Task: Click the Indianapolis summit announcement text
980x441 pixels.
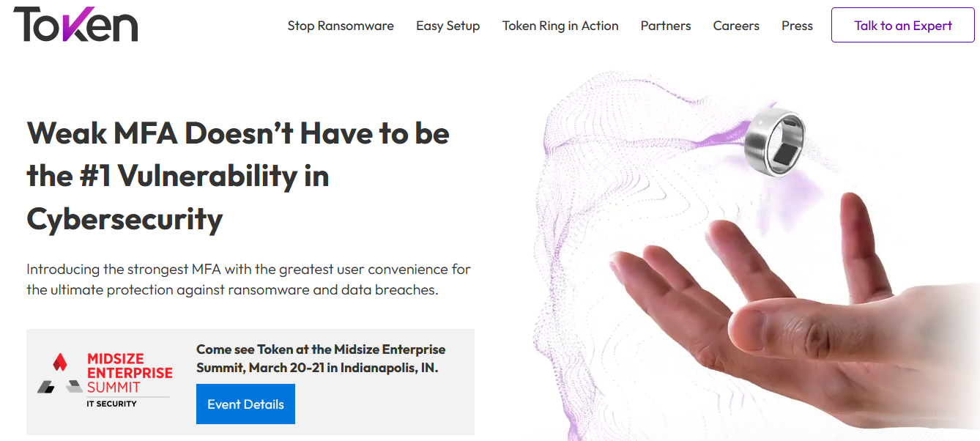Action: [320, 358]
